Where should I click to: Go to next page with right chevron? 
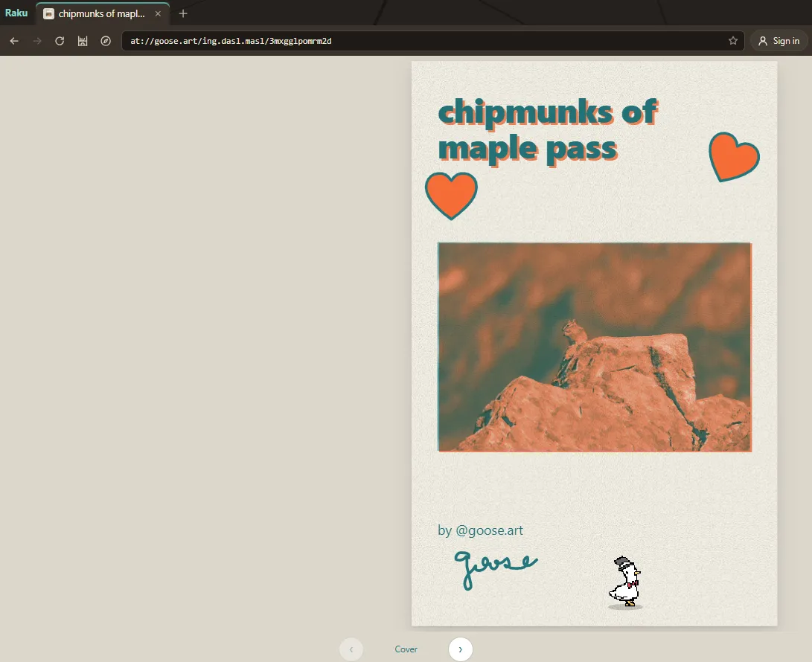pos(461,649)
